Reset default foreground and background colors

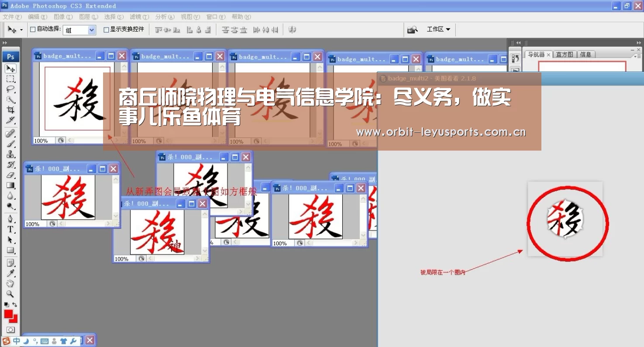point(6,304)
